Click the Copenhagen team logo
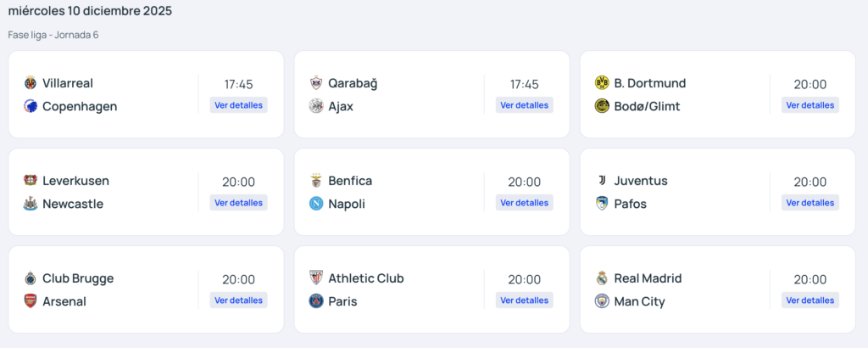This screenshot has height=348, width=868. pyautogui.click(x=31, y=106)
